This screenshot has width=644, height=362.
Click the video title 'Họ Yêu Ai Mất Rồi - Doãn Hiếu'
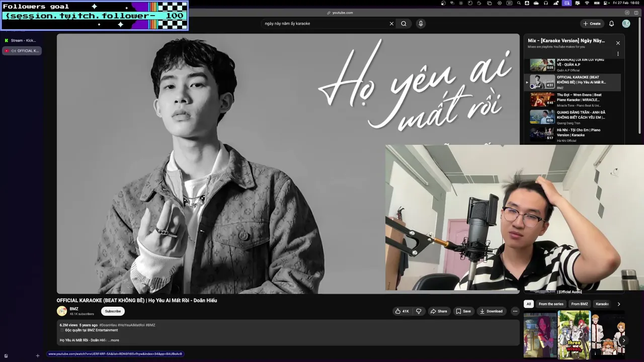point(137,300)
